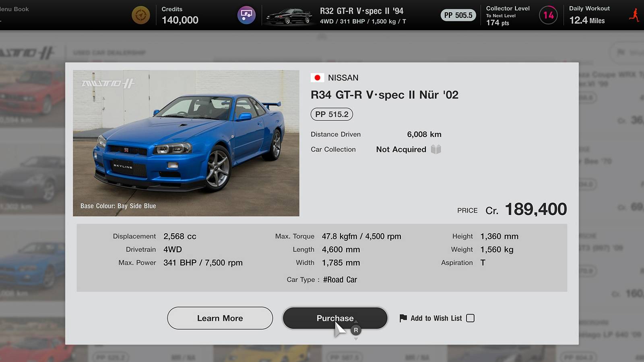This screenshot has width=644, height=362.
Task: Click the Car Collection book icon beside Not Acquired
Action: pyautogui.click(x=436, y=149)
